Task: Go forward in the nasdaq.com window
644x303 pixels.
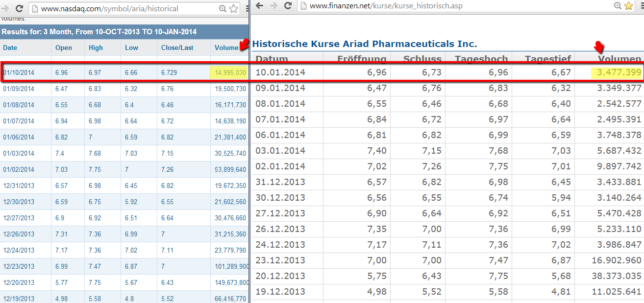Action: (4, 8)
